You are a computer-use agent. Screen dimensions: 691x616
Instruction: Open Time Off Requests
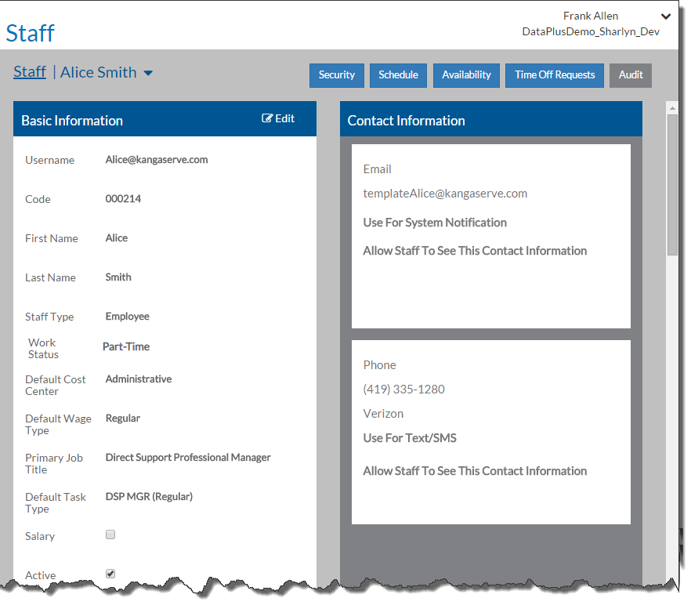(555, 75)
